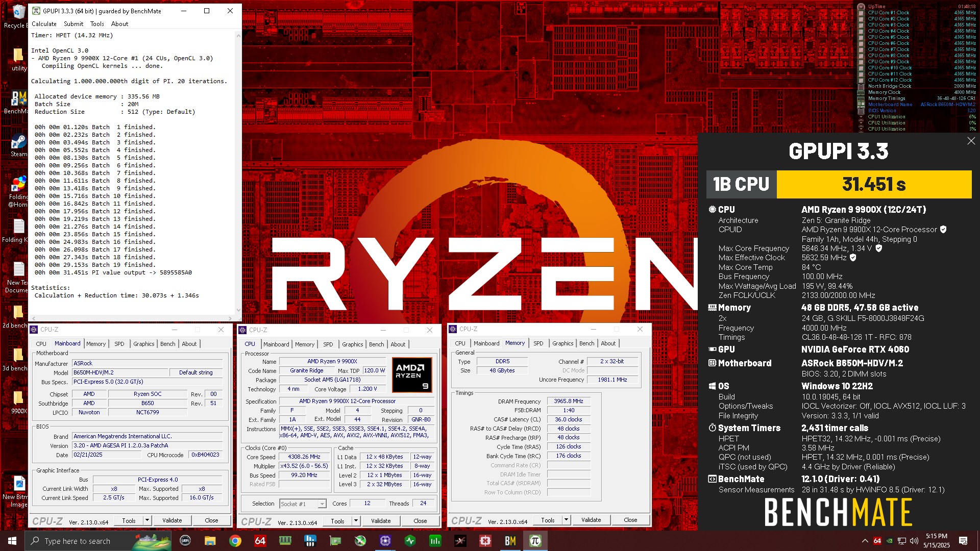Image resolution: width=980 pixels, height=551 pixels.
Task: Open the Tools menu in GPUPI
Action: click(97, 24)
